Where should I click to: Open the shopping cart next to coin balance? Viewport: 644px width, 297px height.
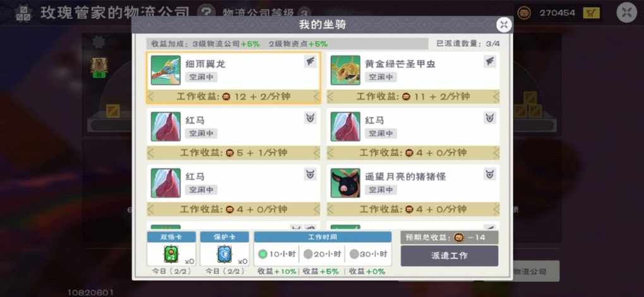point(591,13)
